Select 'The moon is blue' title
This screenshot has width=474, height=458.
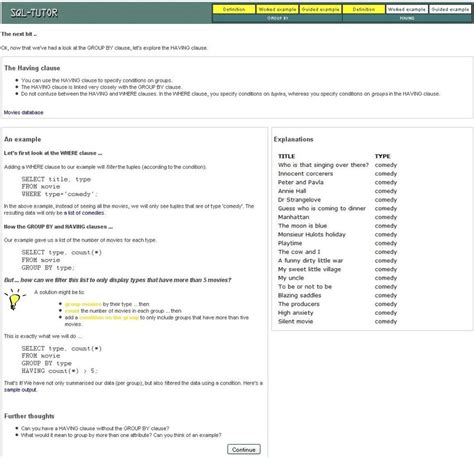click(302, 225)
